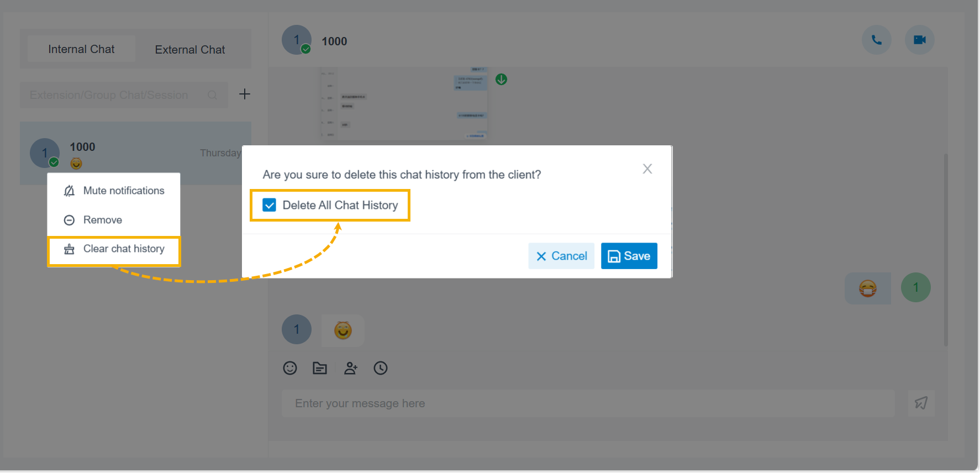
Task: Start a video call with 1000
Action: pyautogui.click(x=920, y=40)
